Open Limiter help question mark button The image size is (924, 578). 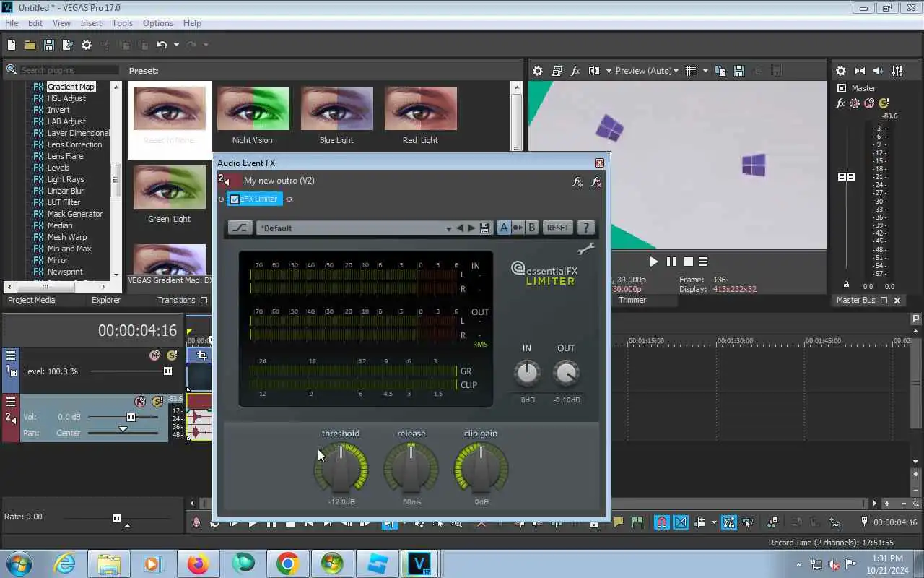tap(585, 228)
